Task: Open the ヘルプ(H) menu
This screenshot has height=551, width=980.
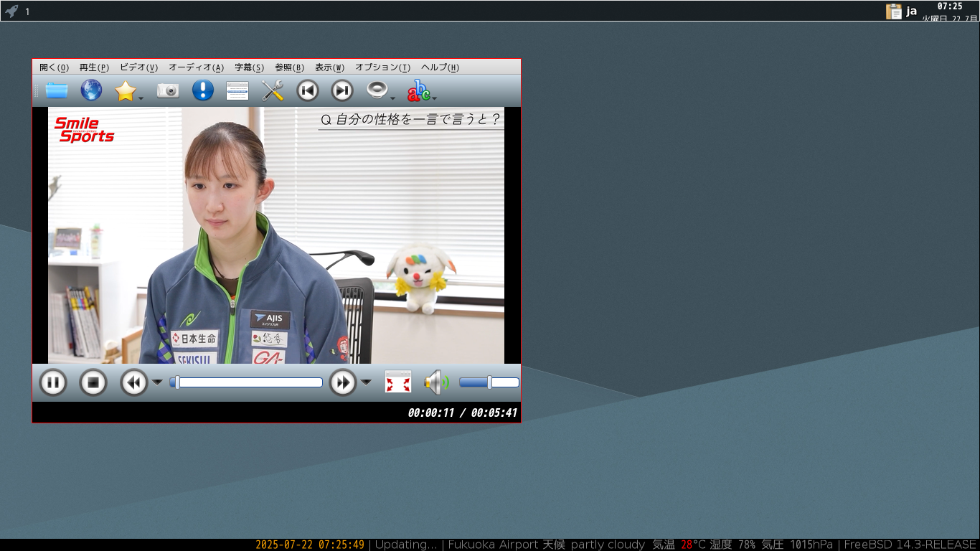Action: pyautogui.click(x=440, y=67)
